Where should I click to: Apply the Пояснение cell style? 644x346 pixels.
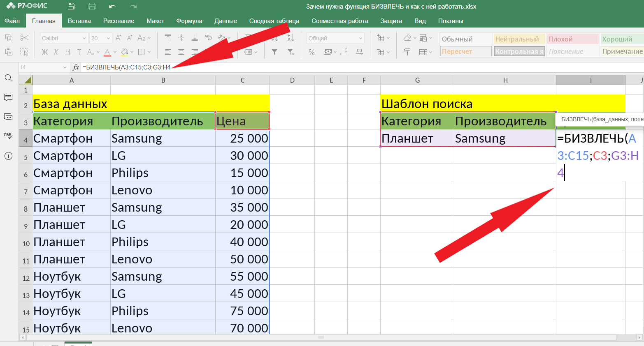pos(573,51)
